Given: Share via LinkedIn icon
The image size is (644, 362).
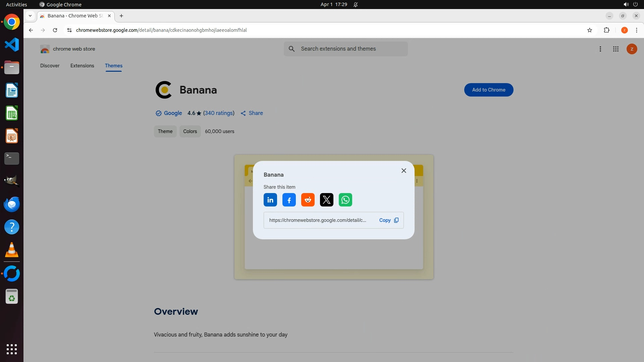Looking at the screenshot, I should click(x=270, y=200).
